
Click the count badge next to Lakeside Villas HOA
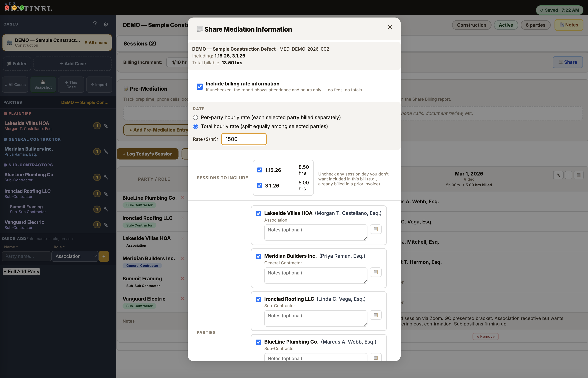[97, 126]
